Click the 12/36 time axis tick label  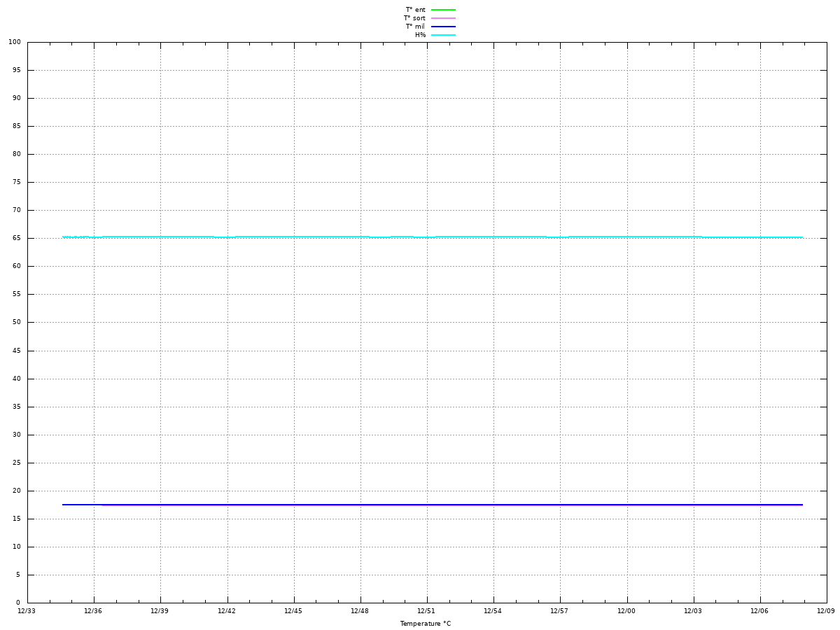tap(93, 611)
